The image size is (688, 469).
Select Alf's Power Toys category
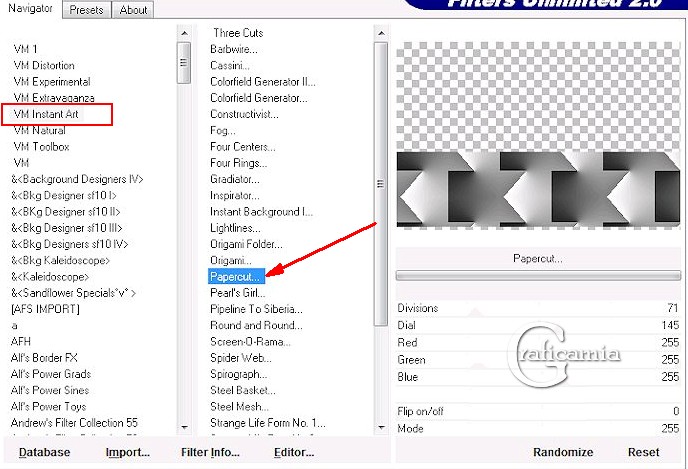point(48,406)
